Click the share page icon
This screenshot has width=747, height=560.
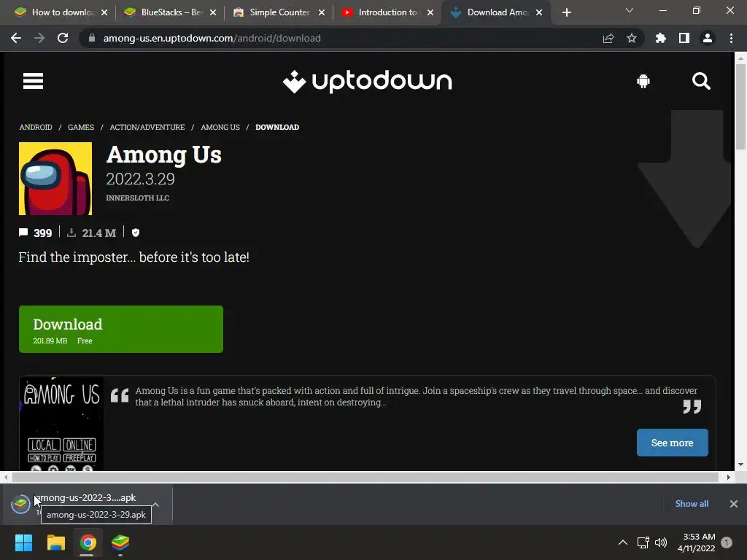[608, 38]
